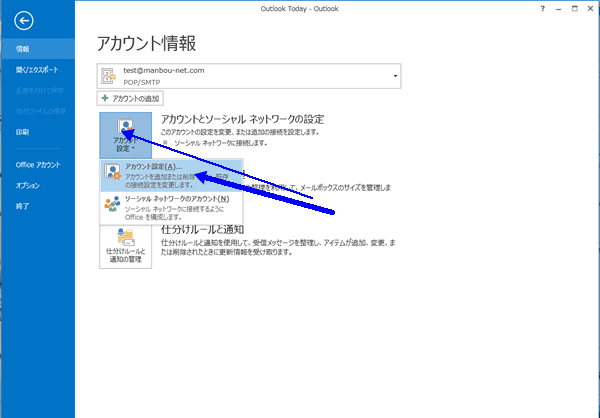
Task: Select 情報 in the backstage sidebar
Action: [x=38, y=49]
